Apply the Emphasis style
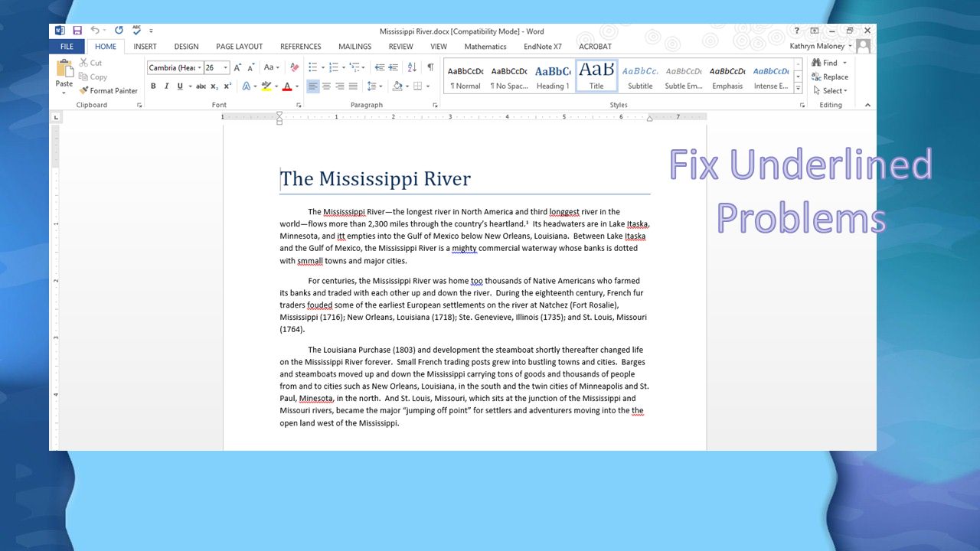The height and width of the screenshot is (551, 980). tap(727, 77)
